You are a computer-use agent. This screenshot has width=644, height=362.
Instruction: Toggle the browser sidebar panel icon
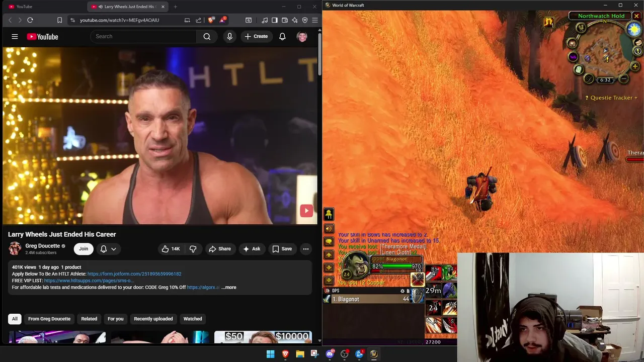pos(275,20)
